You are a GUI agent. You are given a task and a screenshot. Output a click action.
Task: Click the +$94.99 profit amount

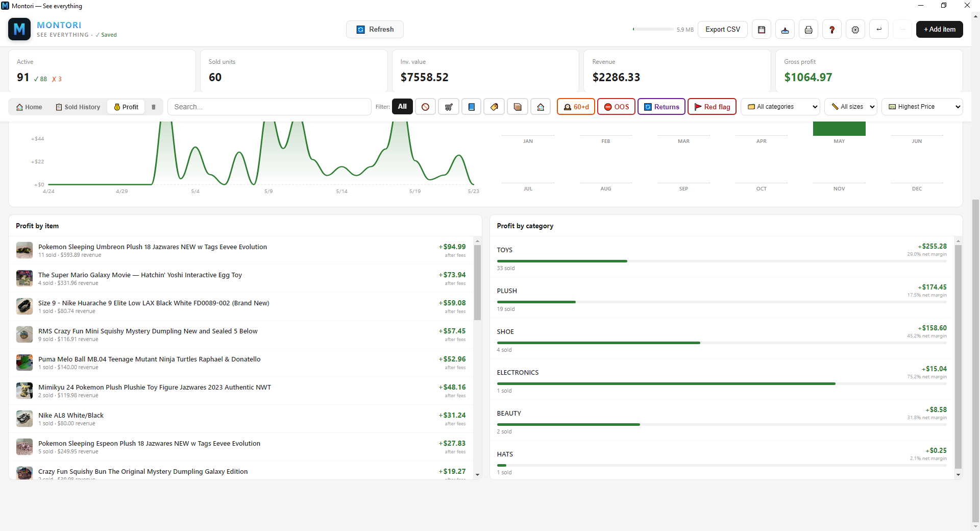(x=452, y=247)
